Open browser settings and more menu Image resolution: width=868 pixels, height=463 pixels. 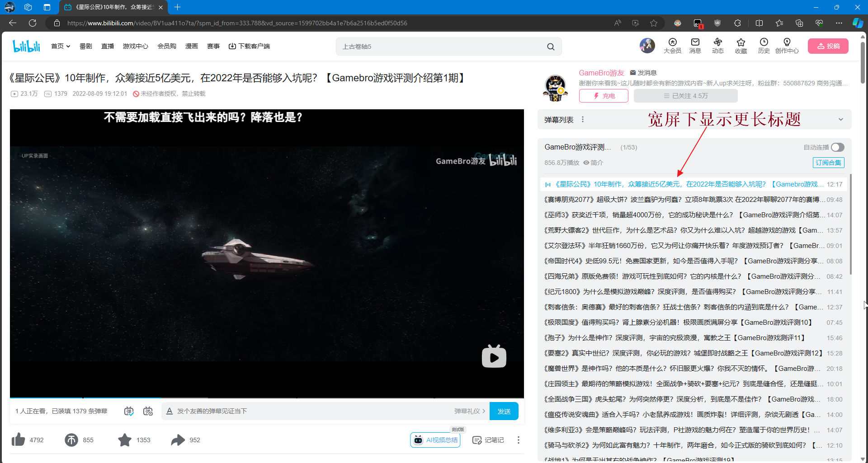(839, 23)
